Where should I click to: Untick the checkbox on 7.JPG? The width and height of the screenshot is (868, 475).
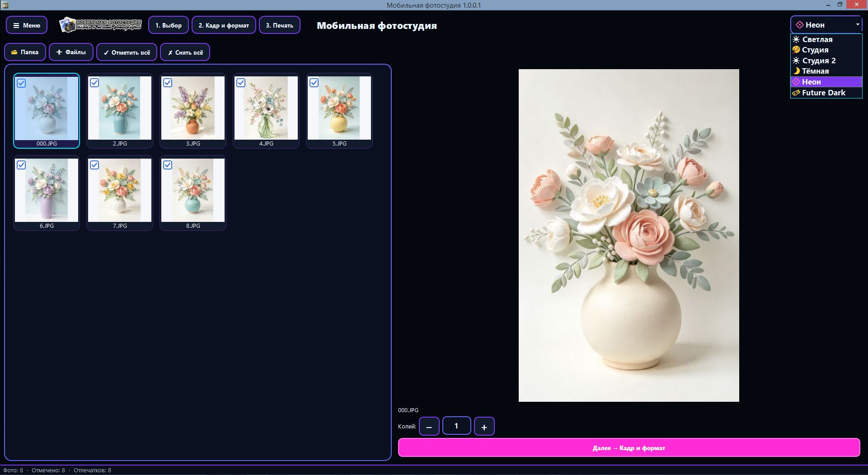pyautogui.click(x=94, y=165)
